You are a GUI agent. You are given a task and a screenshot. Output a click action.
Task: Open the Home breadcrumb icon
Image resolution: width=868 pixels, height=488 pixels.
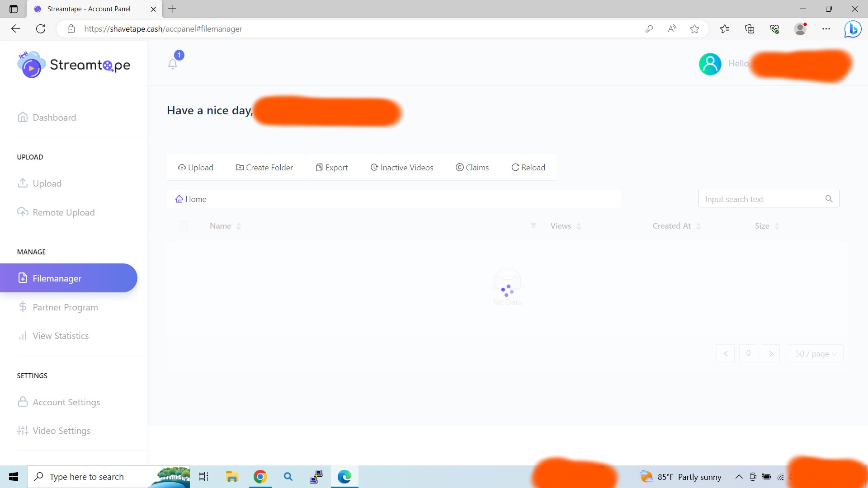point(179,199)
